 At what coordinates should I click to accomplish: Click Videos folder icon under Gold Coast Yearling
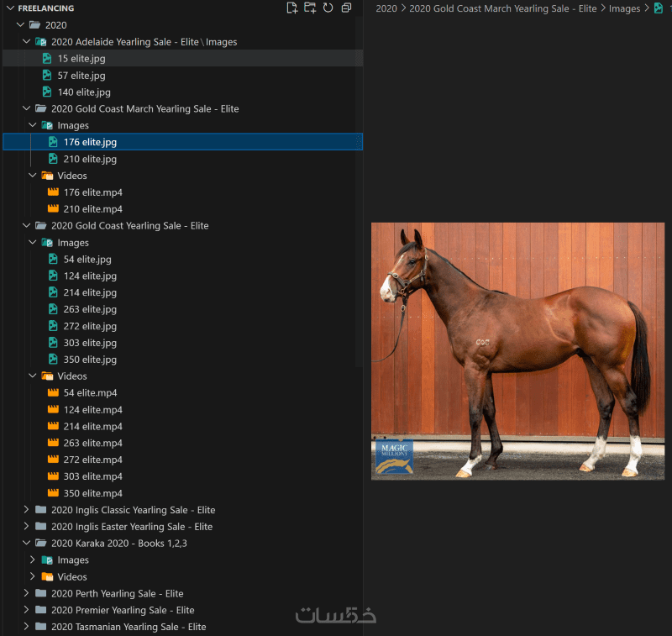tap(47, 376)
